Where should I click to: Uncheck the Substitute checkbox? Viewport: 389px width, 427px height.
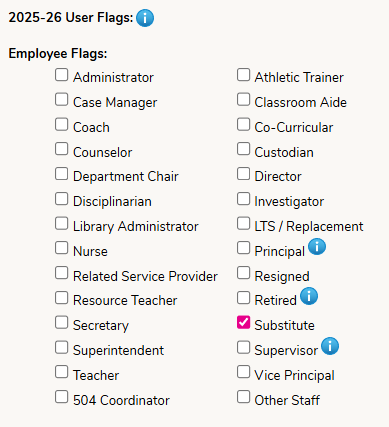(x=243, y=322)
